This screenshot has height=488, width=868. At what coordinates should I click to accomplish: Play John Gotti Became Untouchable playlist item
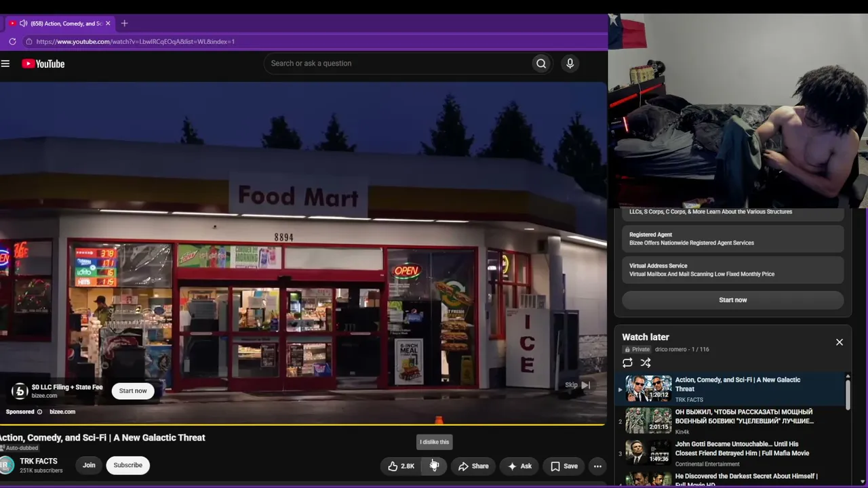pyautogui.click(x=731, y=453)
